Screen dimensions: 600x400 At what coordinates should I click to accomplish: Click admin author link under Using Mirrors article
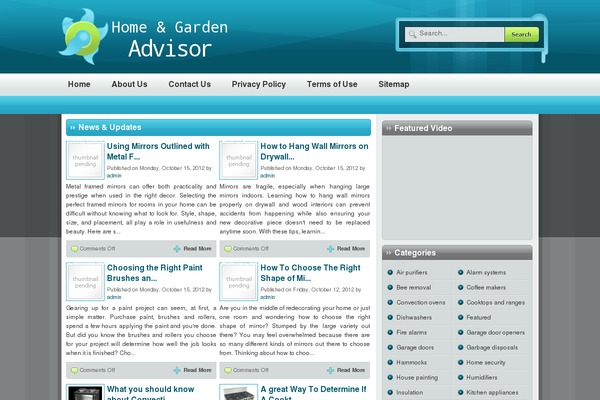pos(114,176)
